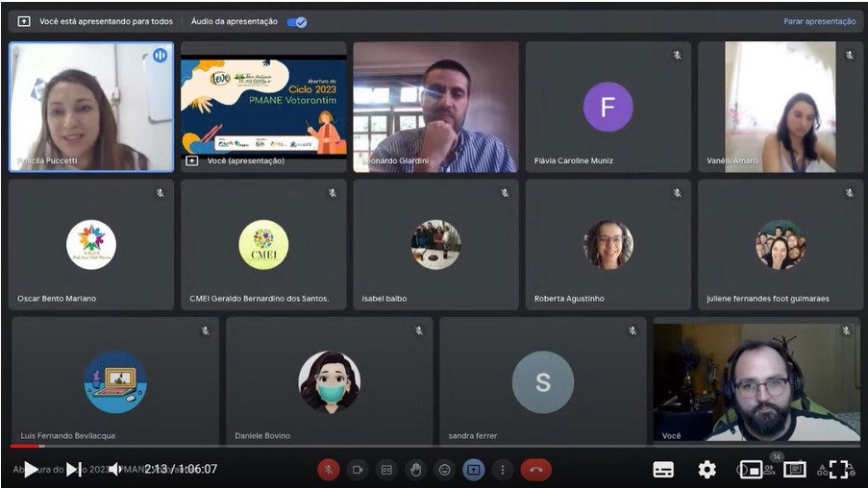Image resolution: width=868 pixels, height=488 pixels.
Task: Raise hand in the meeting
Action: tap(415, 470)
